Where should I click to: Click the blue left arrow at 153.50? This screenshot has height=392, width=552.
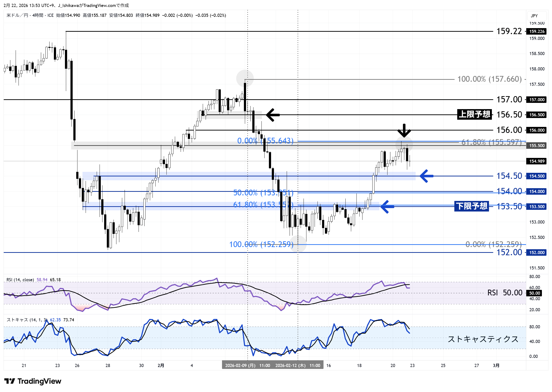click(387, 207)
